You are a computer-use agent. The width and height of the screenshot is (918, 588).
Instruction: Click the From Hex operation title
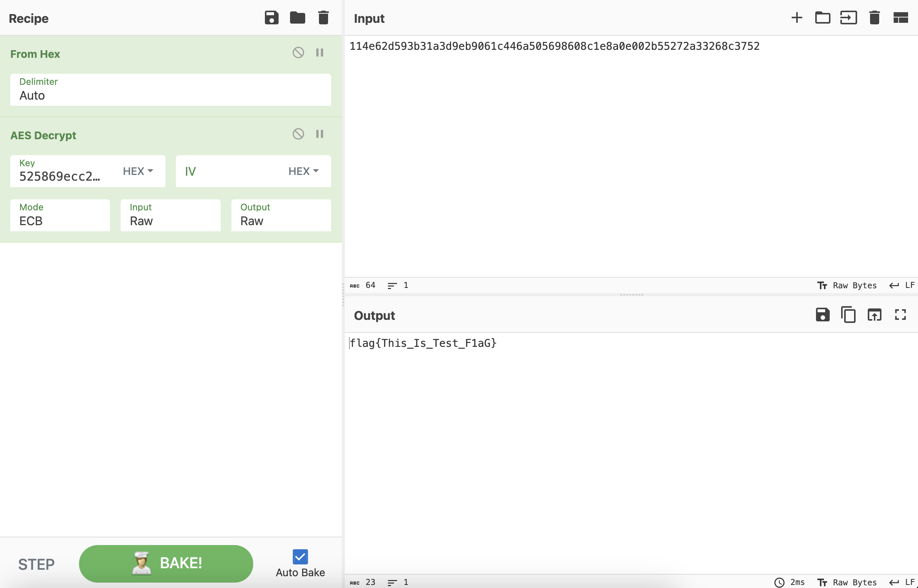[x=35, y=54]
